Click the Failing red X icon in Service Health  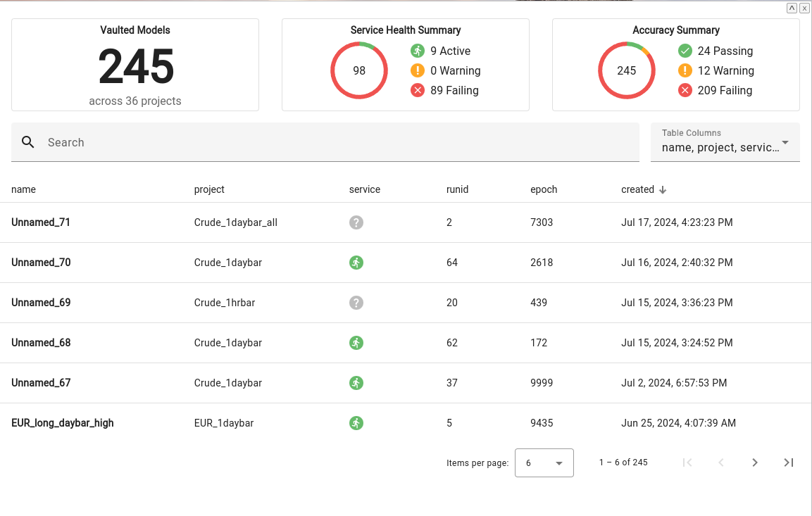pyautogui.click(x=418, y=90)
